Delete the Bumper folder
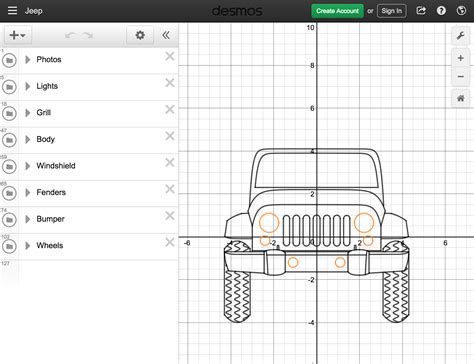Viewport: 474px width, 364px height. click(170, 216)
